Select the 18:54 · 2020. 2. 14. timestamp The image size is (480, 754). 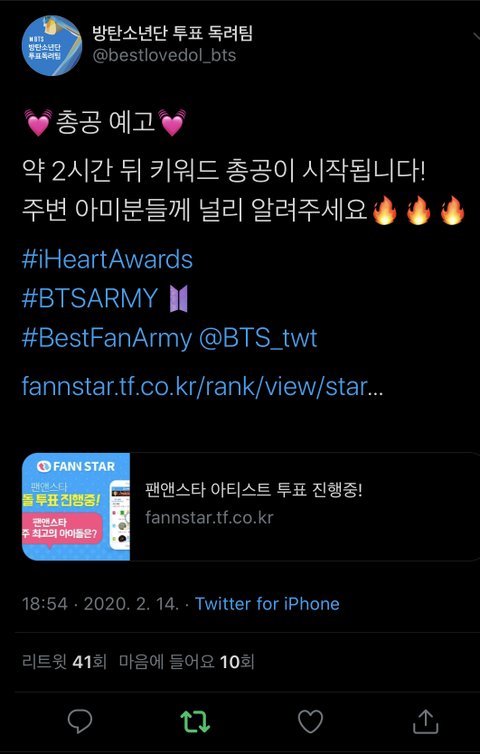tap(101, 603)
